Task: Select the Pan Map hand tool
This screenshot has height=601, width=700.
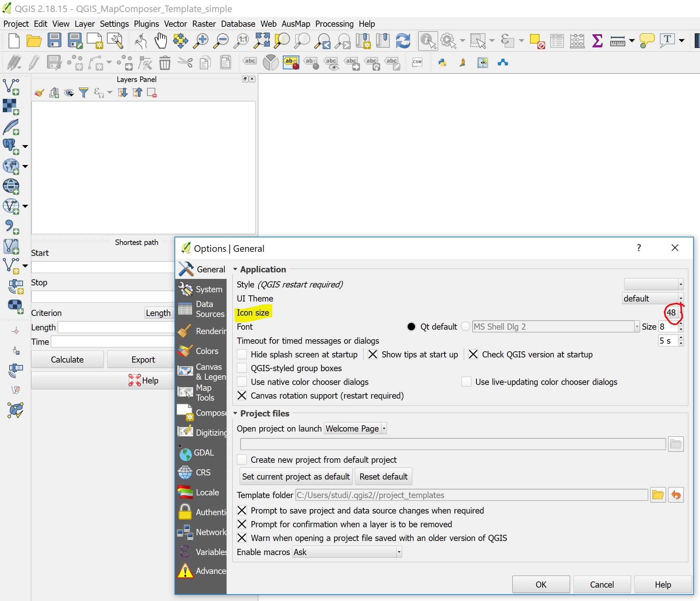Action: 160,40
